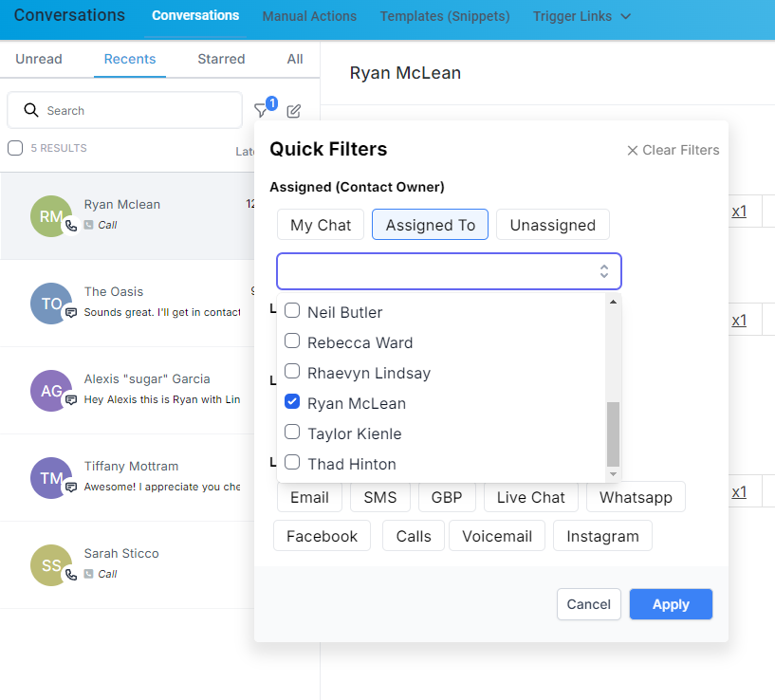The height and width of the screenshot is (700, 775).
Task: Filter by the Live Chat channel
Action: [531, 497]
